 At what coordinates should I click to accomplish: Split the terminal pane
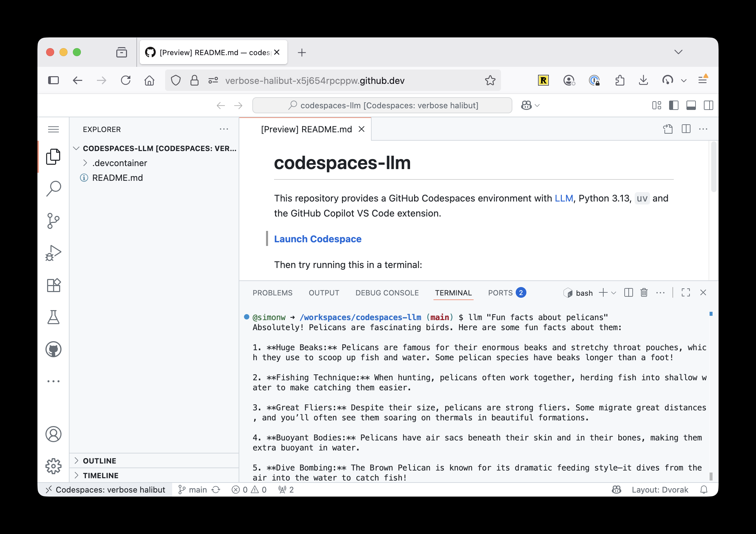click(628, 293)
